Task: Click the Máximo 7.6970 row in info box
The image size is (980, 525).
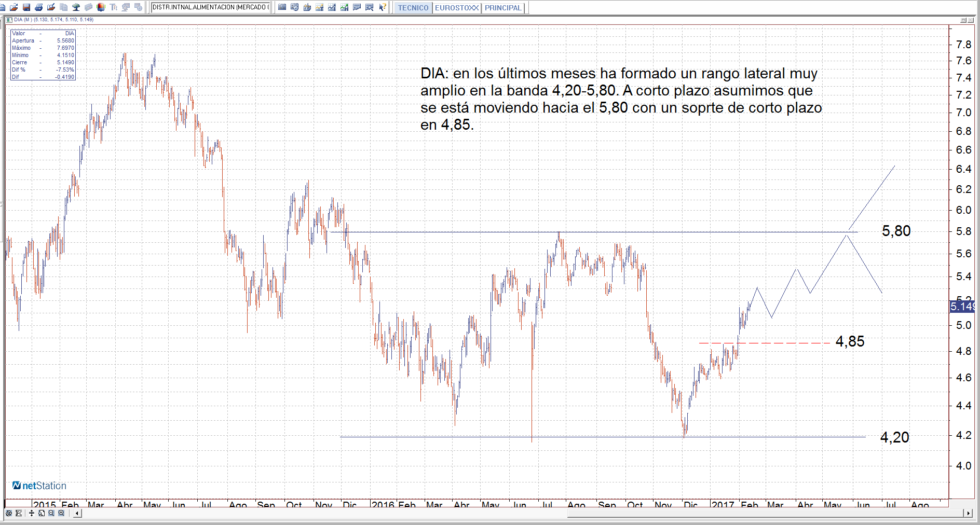Action: tap(43, 48)
